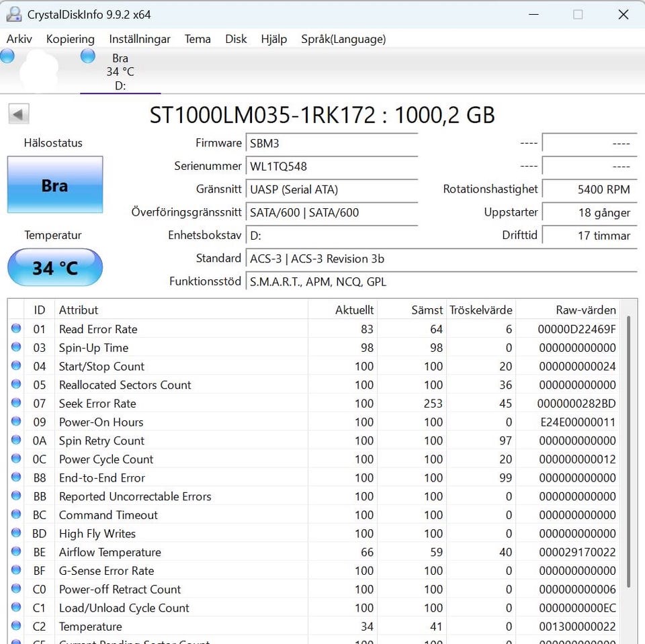Click the SMART attribute list scrollbar

pos(629,451)
